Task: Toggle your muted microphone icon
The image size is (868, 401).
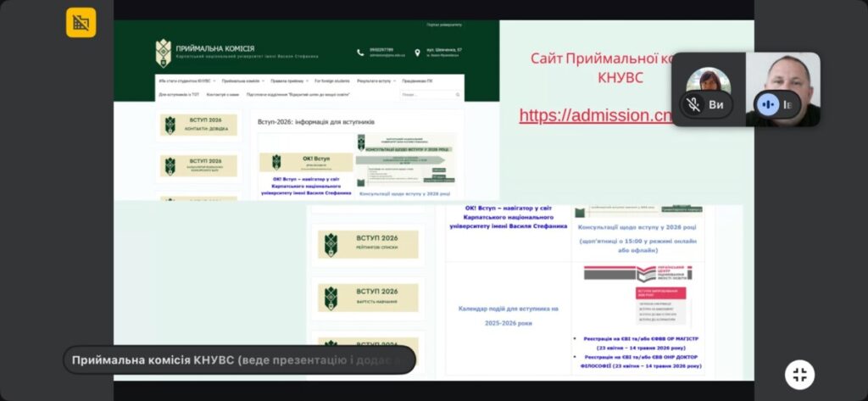Action: (693, 105)
